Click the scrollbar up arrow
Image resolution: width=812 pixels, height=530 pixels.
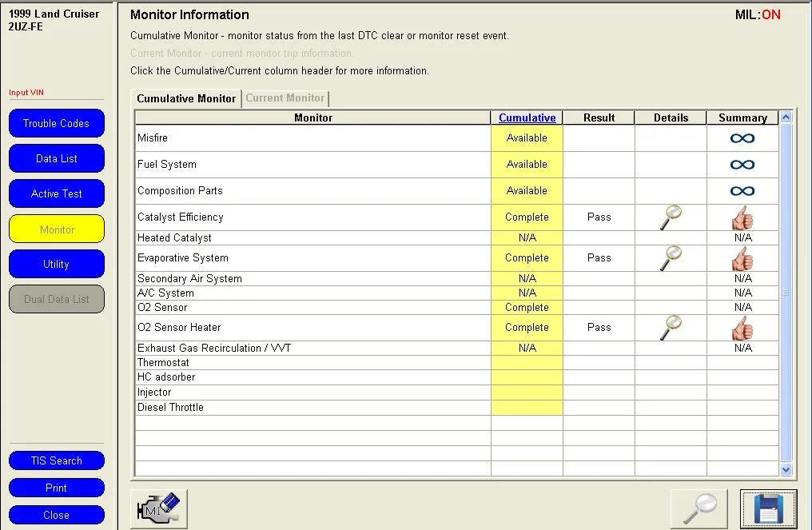786,117
